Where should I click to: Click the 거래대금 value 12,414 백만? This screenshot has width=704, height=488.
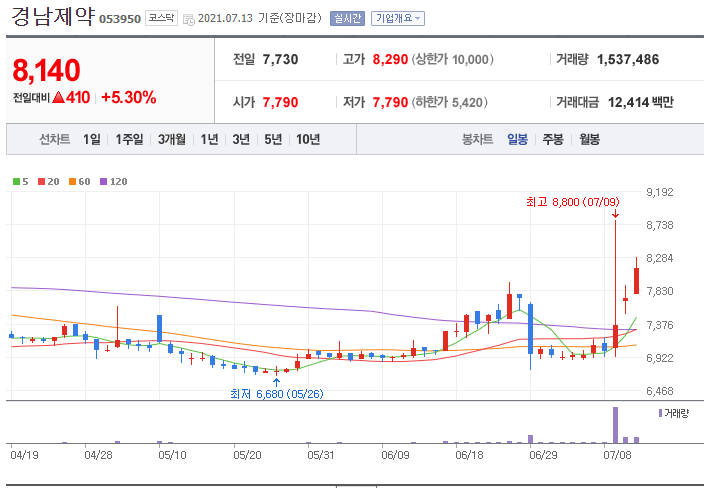click(641, 102)
